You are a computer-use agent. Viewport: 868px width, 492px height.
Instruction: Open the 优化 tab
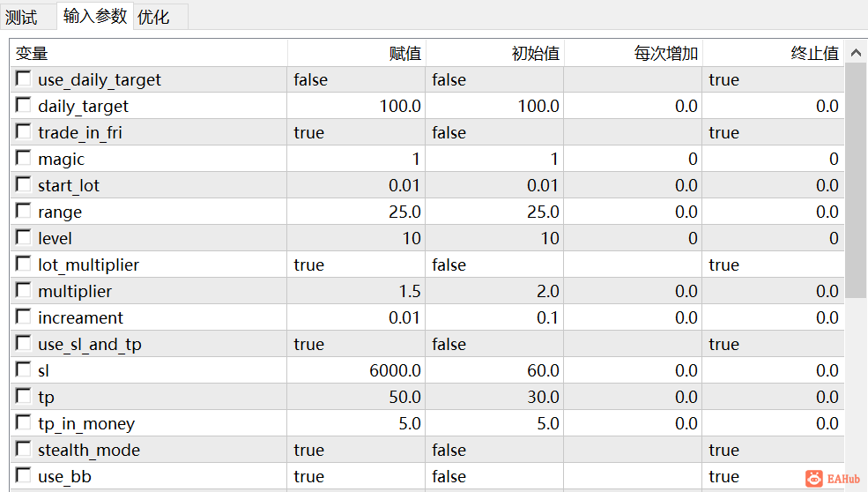click(x=153, y=17)
